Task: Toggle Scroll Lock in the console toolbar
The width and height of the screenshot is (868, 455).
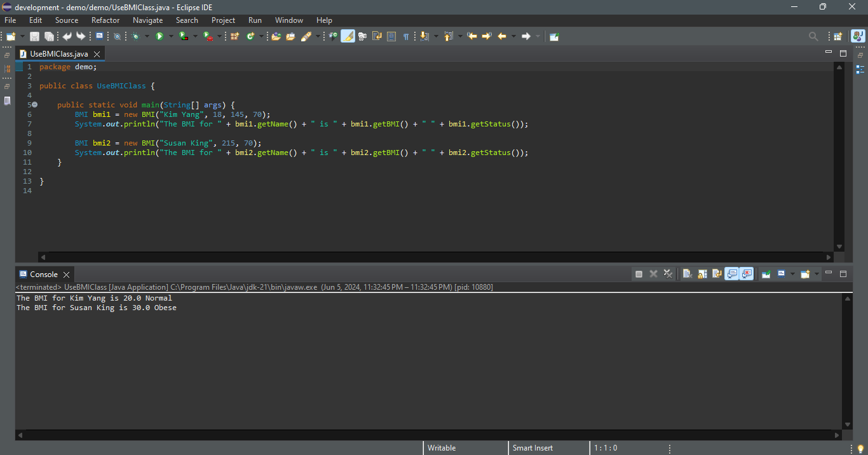Action: click(702, 274)
